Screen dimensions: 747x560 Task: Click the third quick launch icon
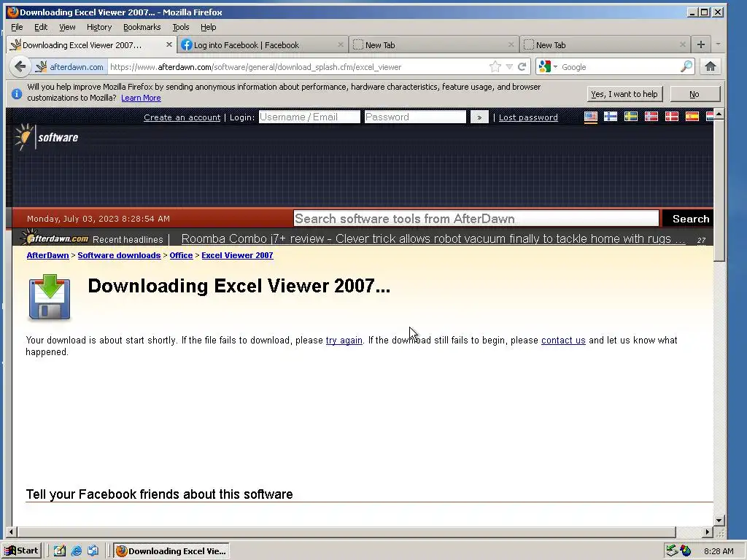[93, 551]
